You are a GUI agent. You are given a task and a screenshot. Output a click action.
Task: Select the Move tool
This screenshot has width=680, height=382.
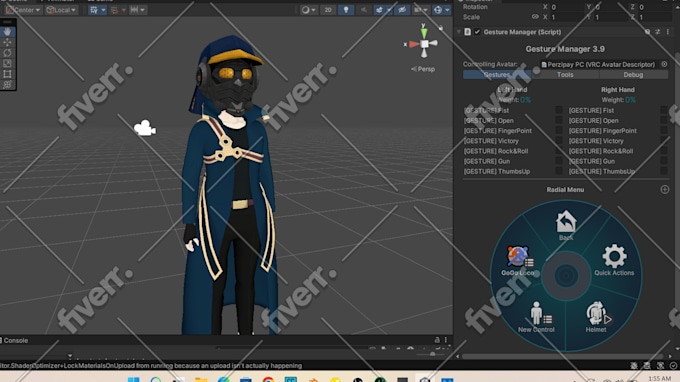click(7, 42)
